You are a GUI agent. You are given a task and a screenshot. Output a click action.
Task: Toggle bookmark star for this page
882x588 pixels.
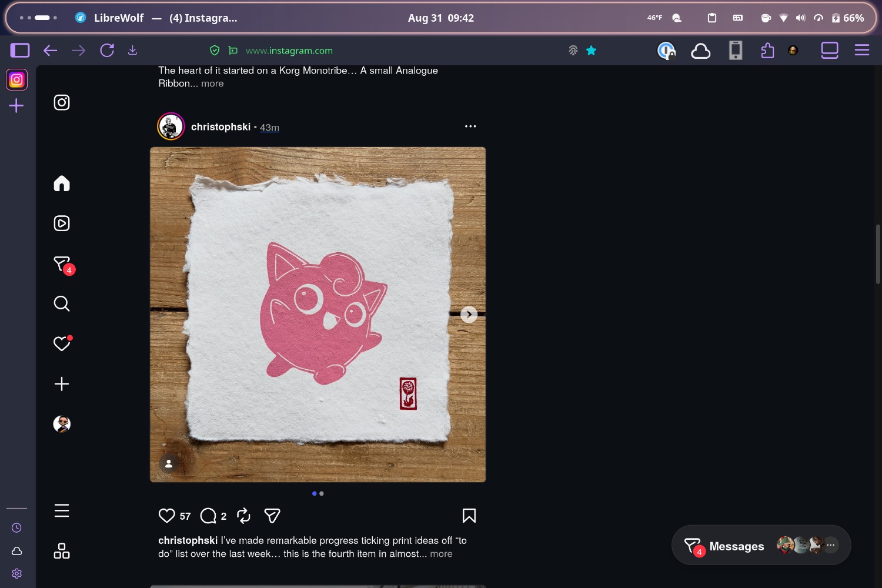pyautogui.click(x=592, y=51)
